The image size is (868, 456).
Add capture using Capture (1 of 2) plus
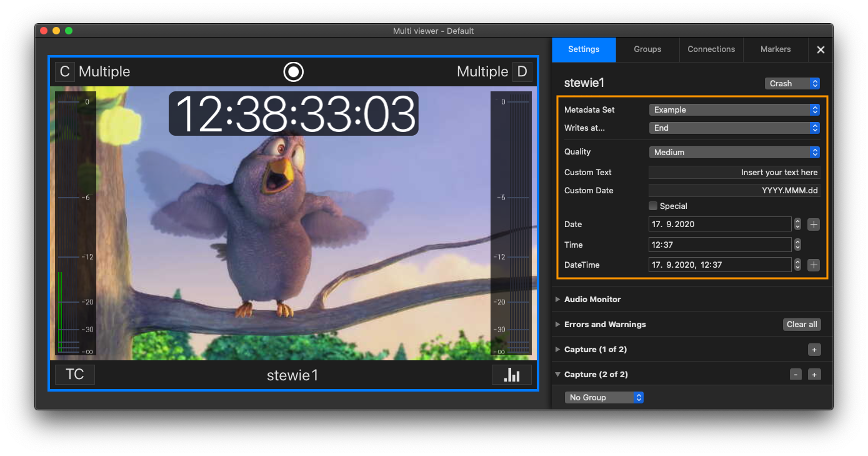pos(814,350)
